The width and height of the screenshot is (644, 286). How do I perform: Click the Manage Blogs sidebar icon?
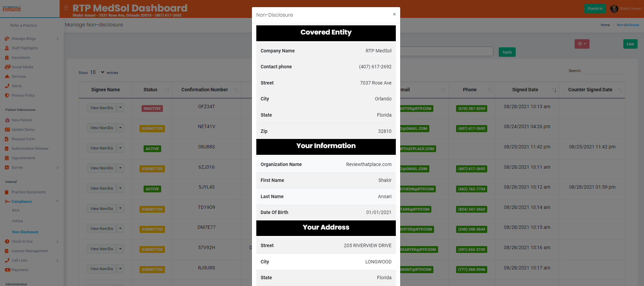7,39
